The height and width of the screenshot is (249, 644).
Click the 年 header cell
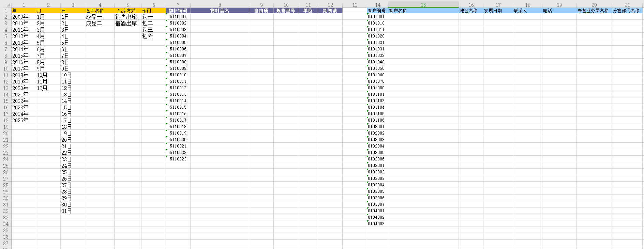24,11
